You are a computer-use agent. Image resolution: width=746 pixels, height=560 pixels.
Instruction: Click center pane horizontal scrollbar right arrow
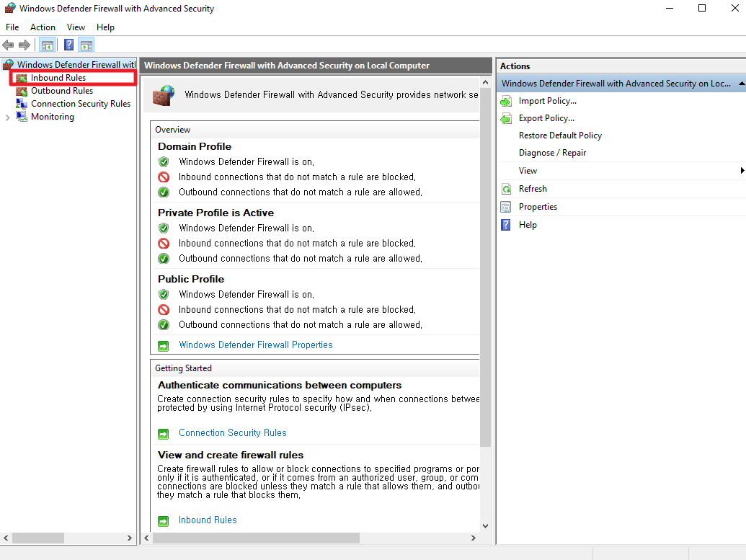pyautogui.click(x=473, y=538)
